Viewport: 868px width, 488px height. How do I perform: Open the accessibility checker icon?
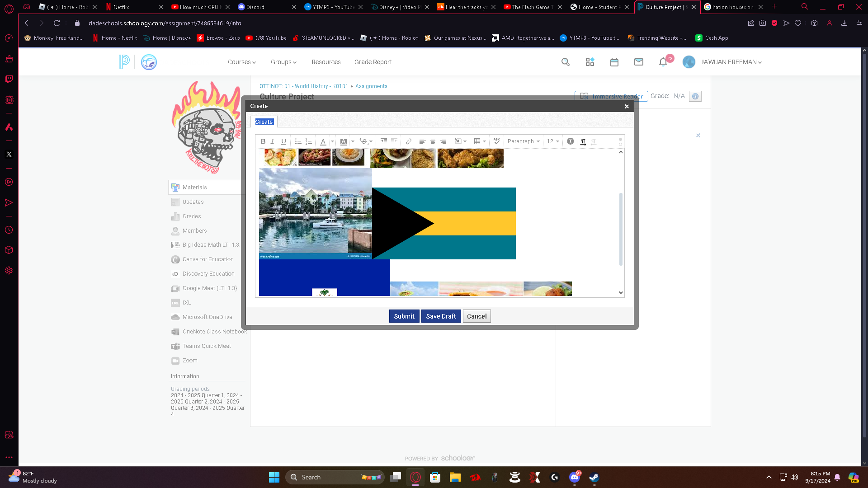(571, 141)
